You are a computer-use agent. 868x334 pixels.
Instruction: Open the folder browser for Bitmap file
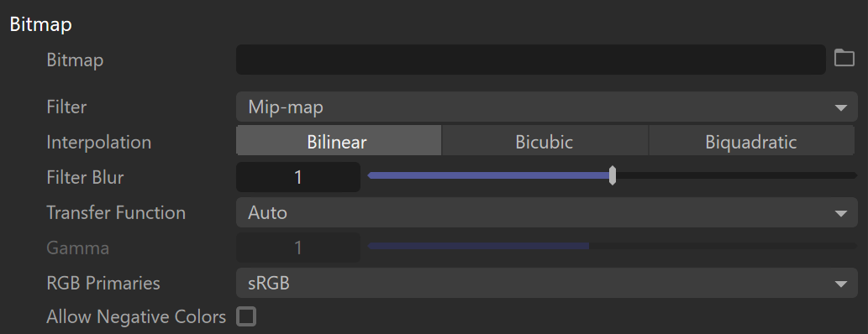click(x=844, y=58)
